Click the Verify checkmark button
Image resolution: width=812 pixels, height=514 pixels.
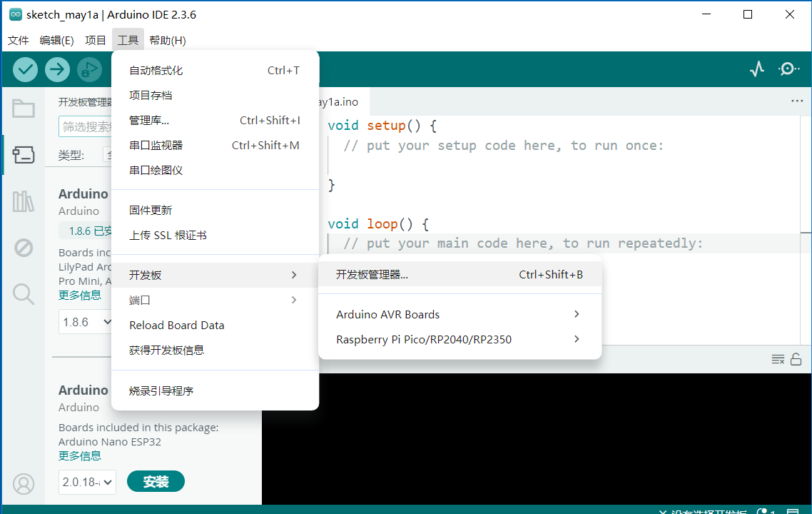26,69
